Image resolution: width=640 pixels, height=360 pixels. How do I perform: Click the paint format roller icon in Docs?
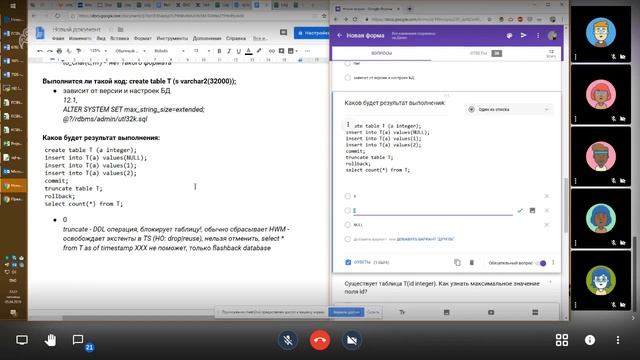pos(78,51)
